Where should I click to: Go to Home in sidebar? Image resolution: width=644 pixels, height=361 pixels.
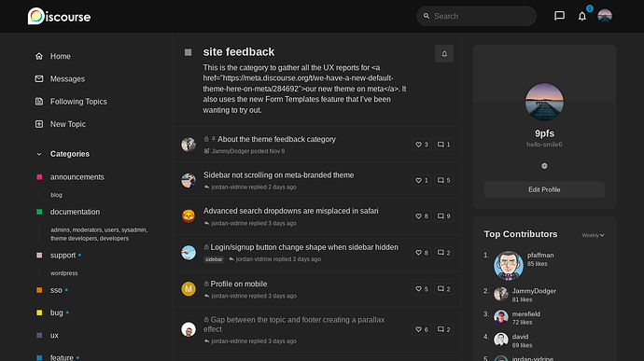click(60, 56)
